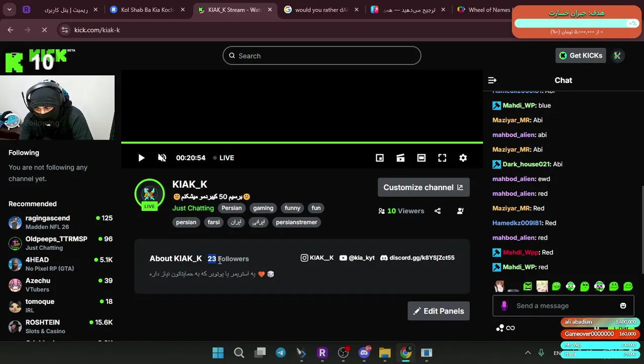Click the KIAK_K channel avatar

pyautogui.click(x=150, y=195)
